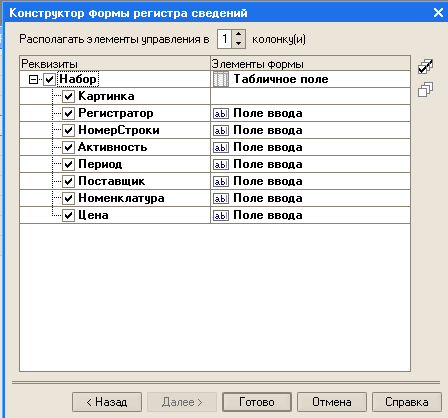The image size is (448, 418).
Task: Click the Назад button
Action: (107, 402)
